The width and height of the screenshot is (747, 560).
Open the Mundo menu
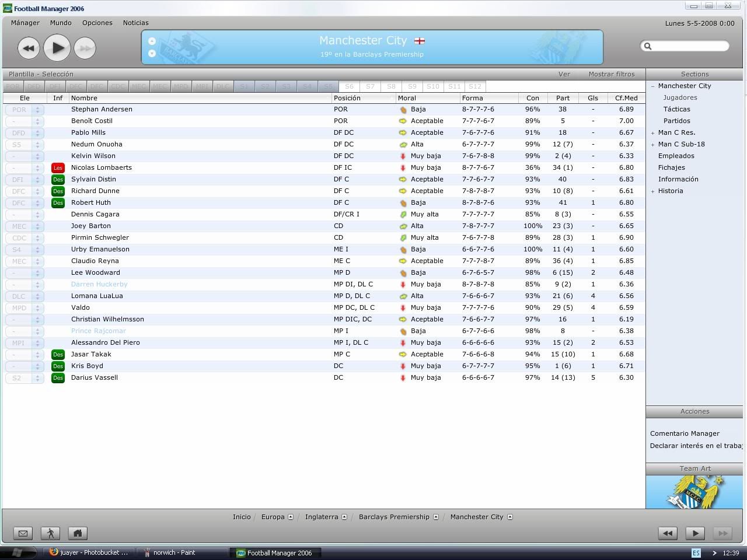coord(61,23)
